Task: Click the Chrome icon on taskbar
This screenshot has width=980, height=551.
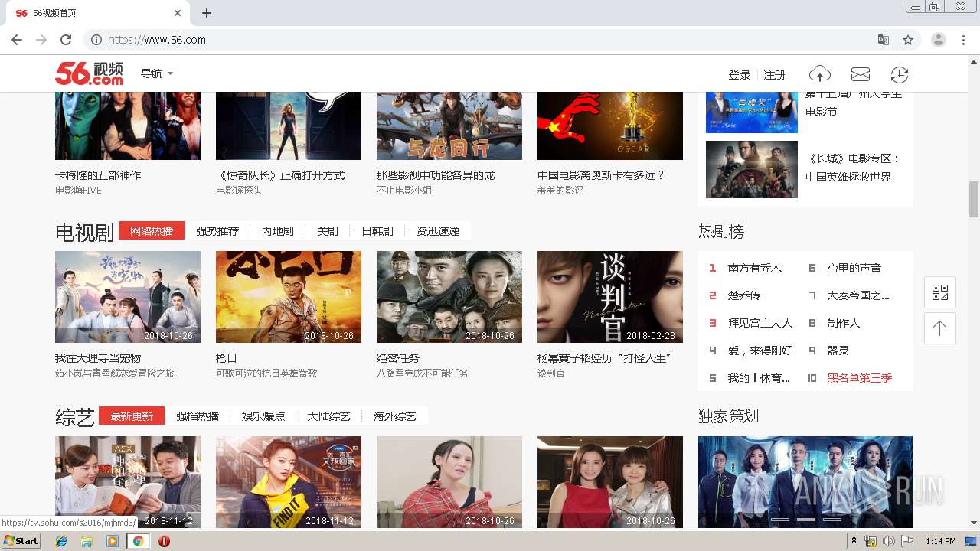Action: click(x=138, y=541)
